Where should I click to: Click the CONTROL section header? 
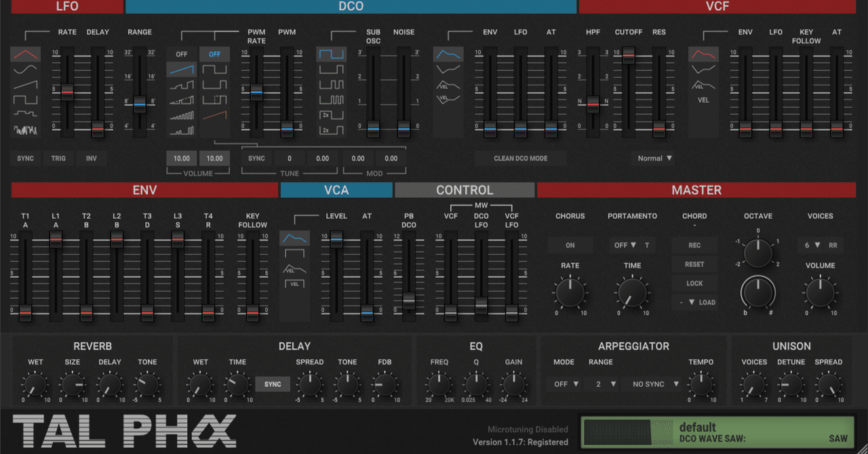465,190
